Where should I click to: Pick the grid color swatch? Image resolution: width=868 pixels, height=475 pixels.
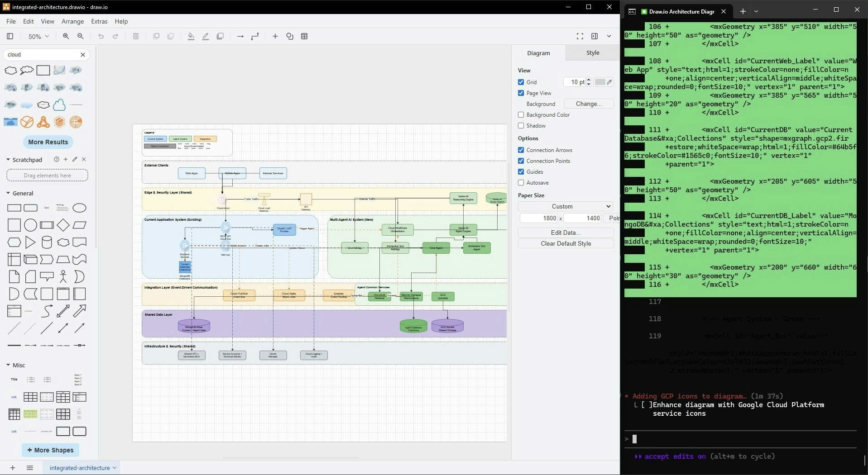pyautogui.click(x=600, y=82)
